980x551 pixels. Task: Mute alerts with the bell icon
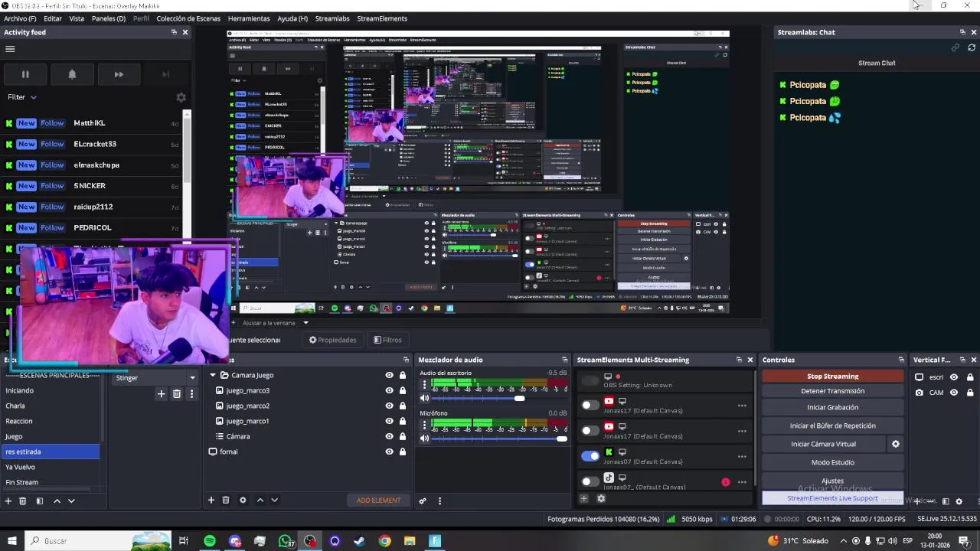point(72,74)
